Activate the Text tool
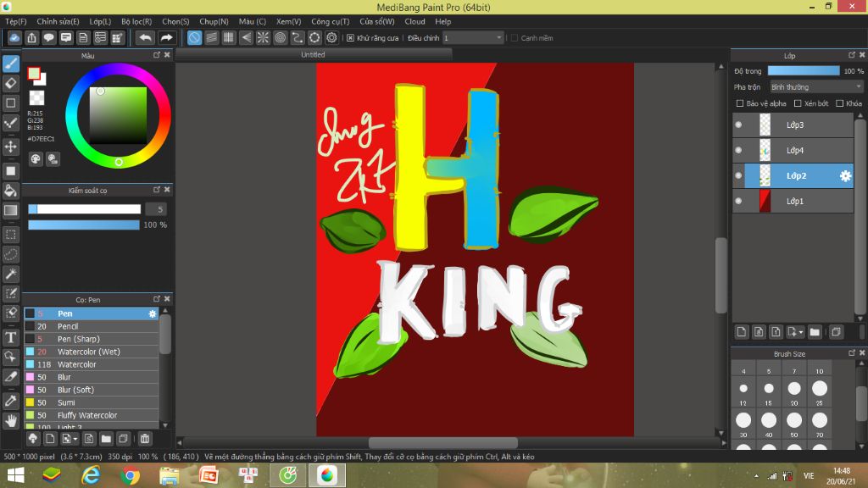 [12, 336]
